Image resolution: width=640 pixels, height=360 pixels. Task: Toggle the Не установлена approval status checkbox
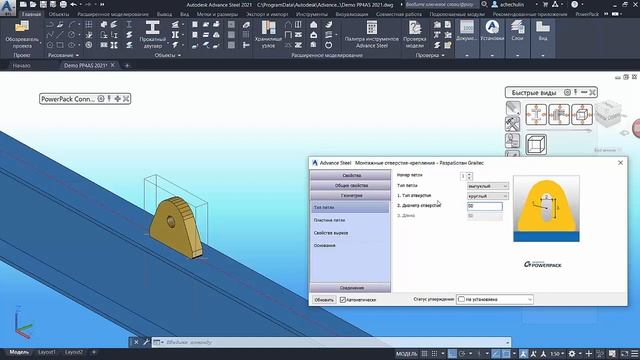(x=461, y=299)
